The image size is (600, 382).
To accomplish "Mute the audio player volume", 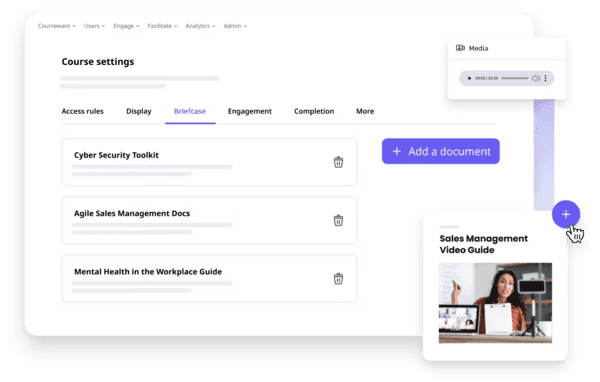I will (x=536, y=78).
